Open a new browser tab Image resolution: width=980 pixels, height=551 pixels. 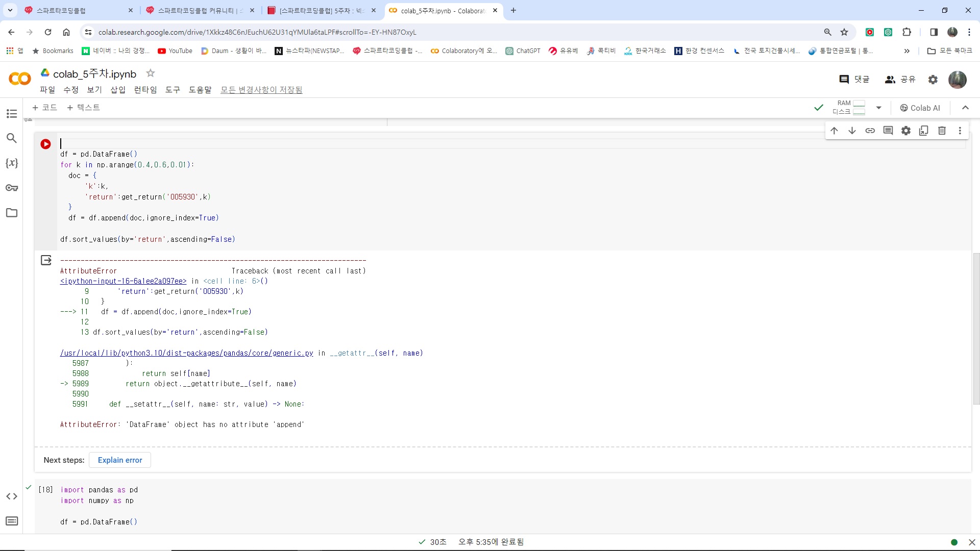pyautogui.click(x=513, y=10)
